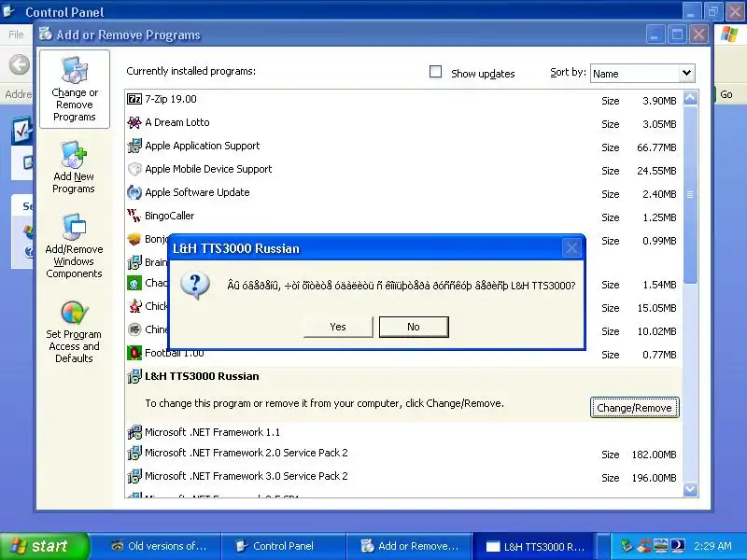Select Apple Application Support entry text
This screenshot has height=560, width=747.
pyautogui.click(x=203, y=146)
